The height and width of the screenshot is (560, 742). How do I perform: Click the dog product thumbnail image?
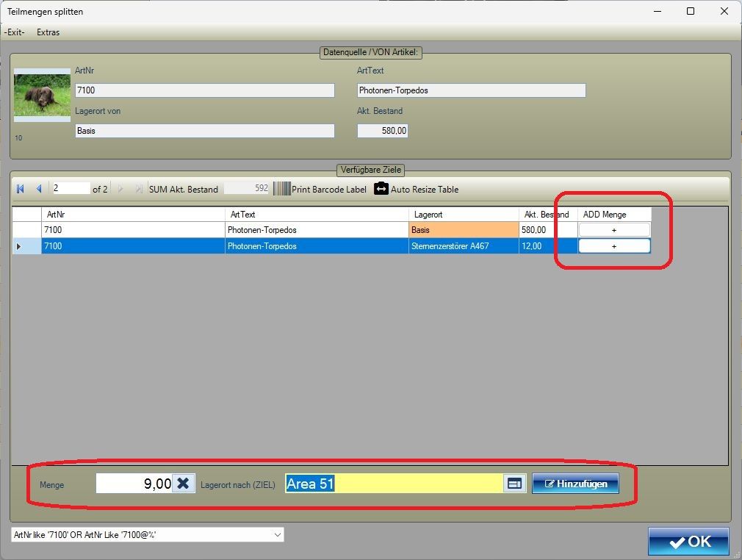pyautogui.click(x=42, y=95)
